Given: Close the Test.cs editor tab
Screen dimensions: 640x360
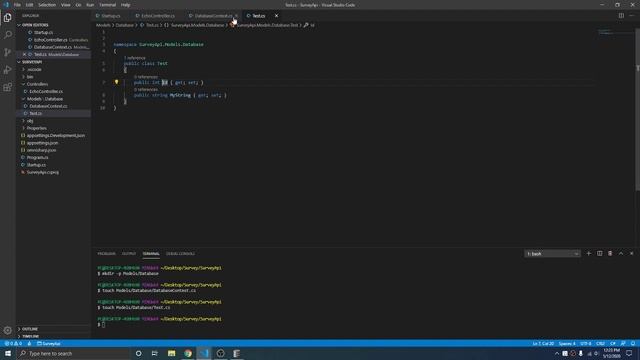Looking at the screenshot, I should coord(276,16).
